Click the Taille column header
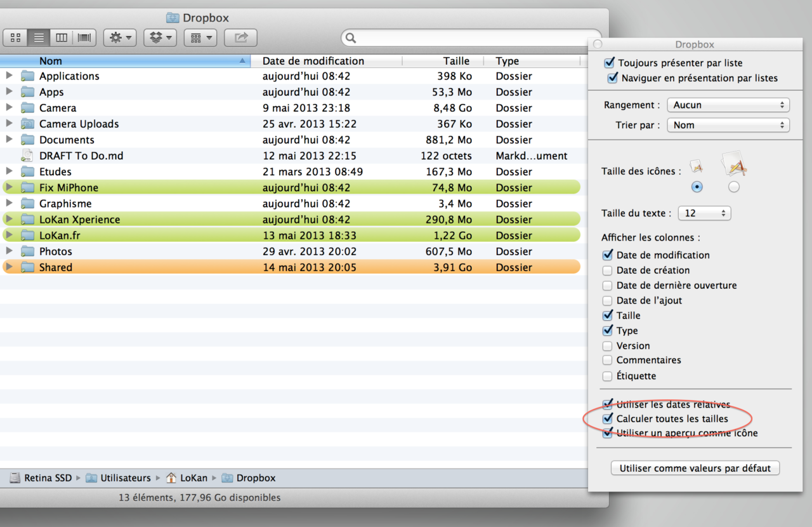The width and height of the screenshot is (812, 527). coord(456,61)
